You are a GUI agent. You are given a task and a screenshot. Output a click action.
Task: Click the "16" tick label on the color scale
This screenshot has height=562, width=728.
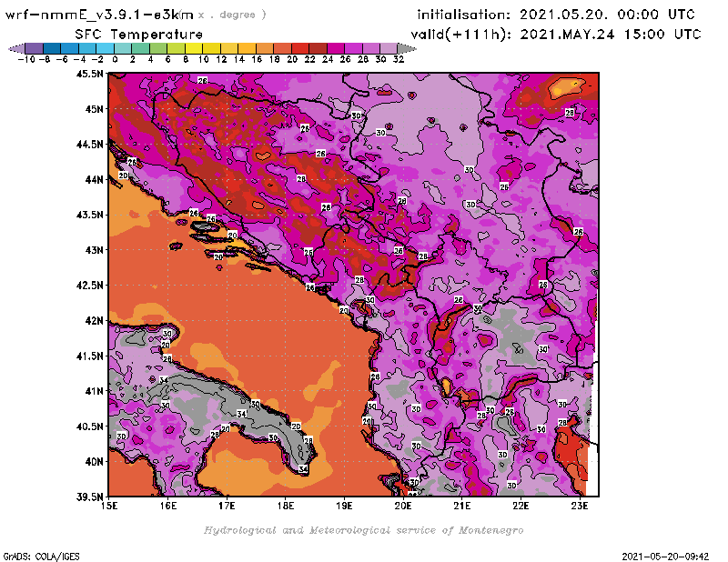pyautogui.click(x=257, y=59)
